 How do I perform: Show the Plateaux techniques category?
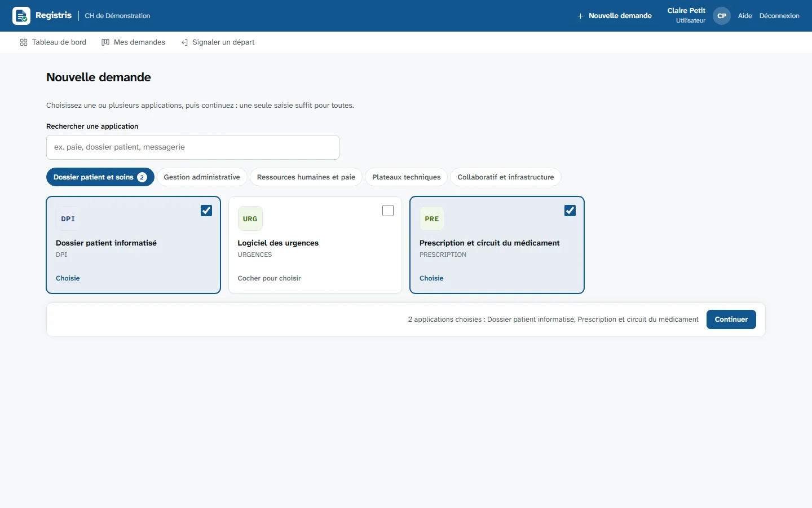(407, 177)
